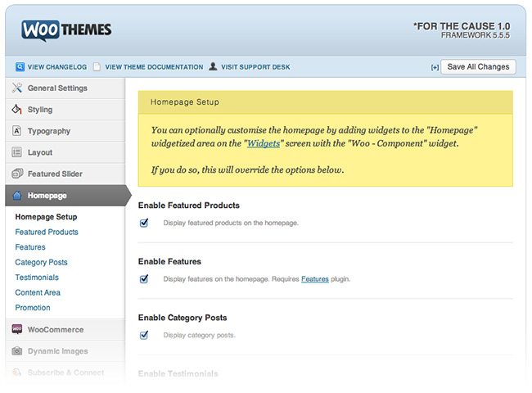
Task: Click the Dynamic Images camera icon
Action: pyautogui.click(x=17, y=350)
